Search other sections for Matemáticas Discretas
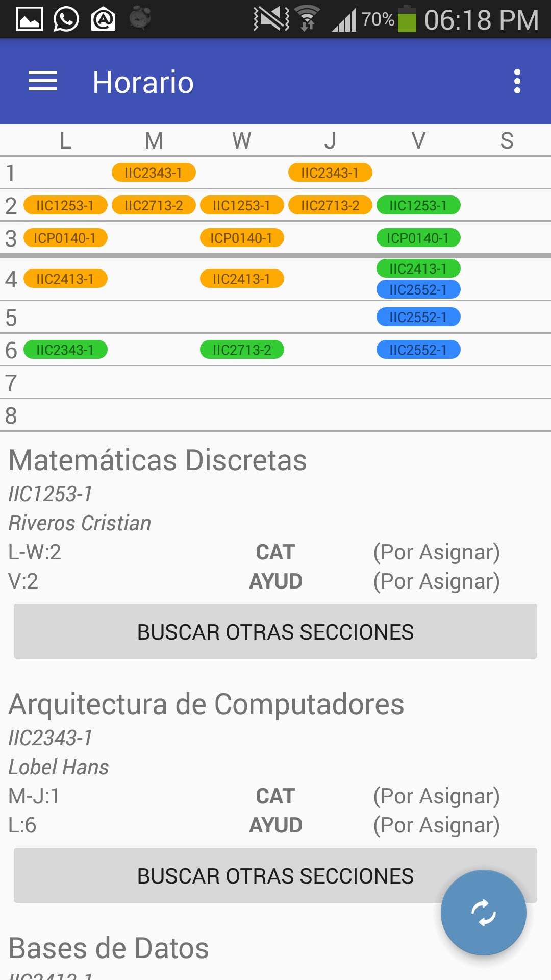Image resolution: width=551 pixels, height=980 pixels. click(x=275, y=631)
